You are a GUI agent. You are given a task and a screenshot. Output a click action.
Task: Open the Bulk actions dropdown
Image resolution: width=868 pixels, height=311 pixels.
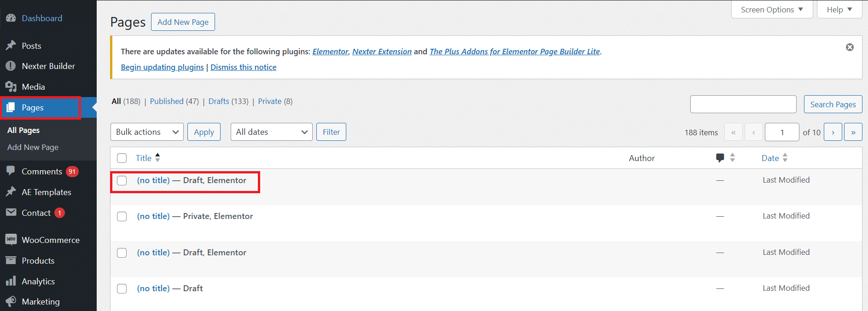point(147,132)
